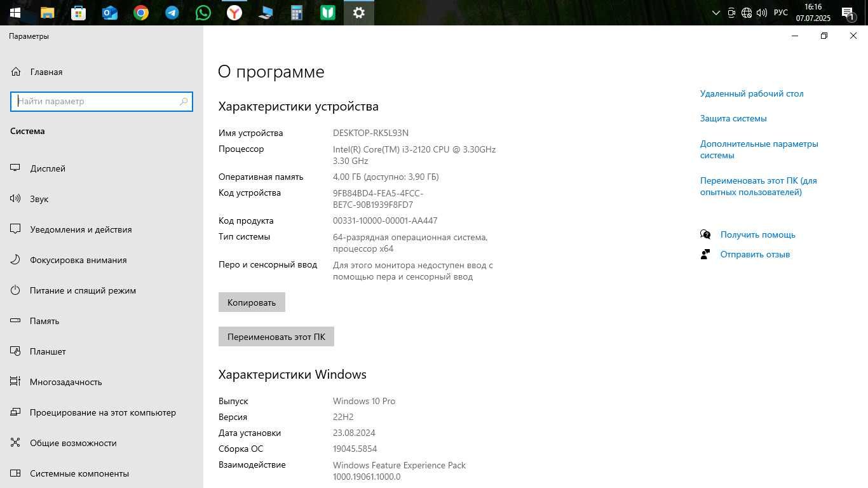The image size is (868, 488).
Task: Click the Получить помощь link
Action: click(758, 234)
